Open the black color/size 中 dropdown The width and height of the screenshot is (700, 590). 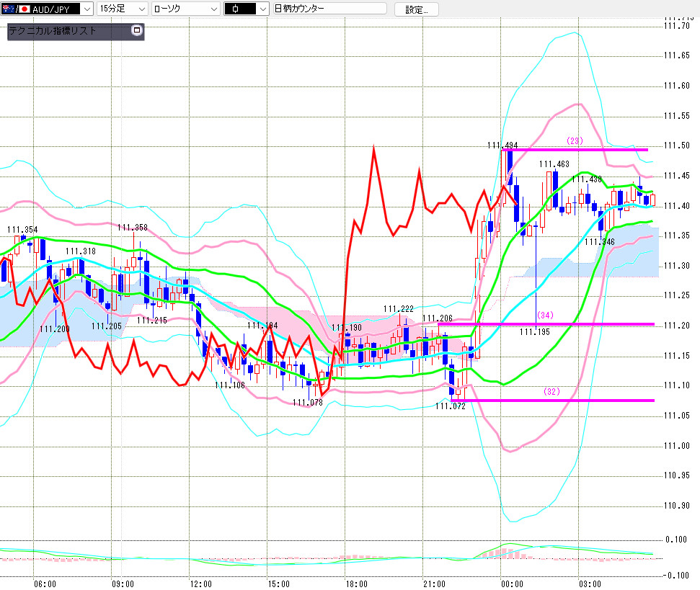pyautogui.click(x=247, y=9)
